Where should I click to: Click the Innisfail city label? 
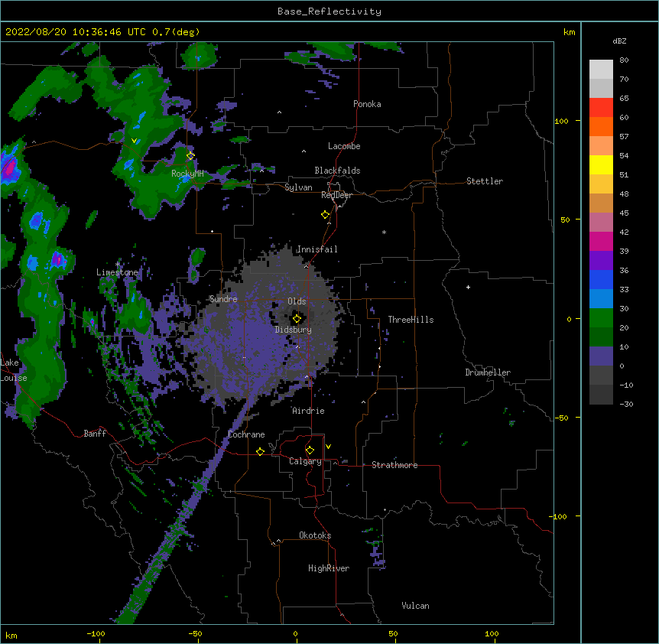[317, 249]
